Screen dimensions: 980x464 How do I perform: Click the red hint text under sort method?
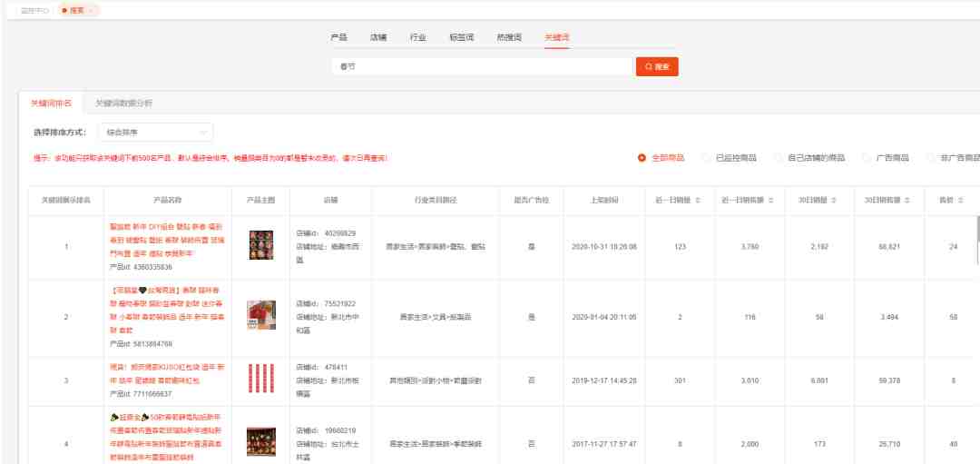[x=211, y=159]
